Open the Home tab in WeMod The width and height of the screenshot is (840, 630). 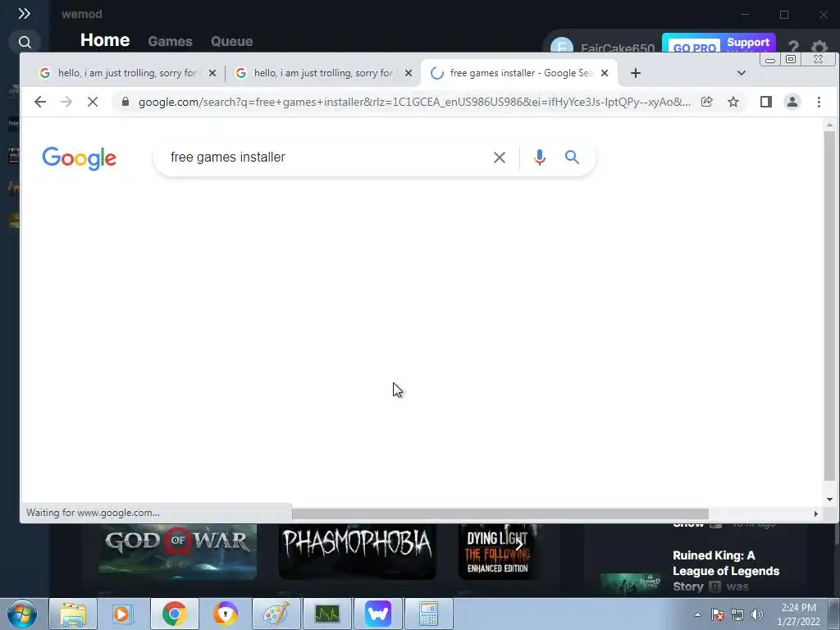point(105,40)
